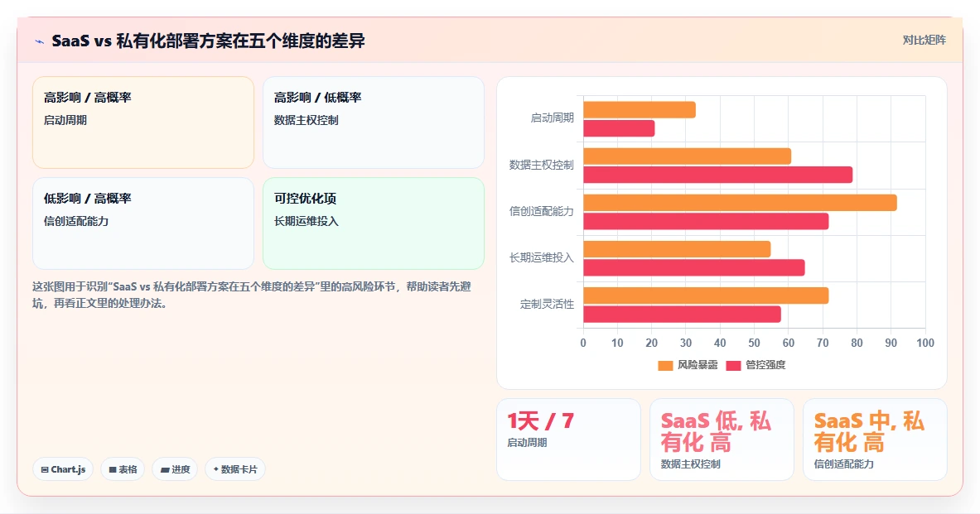The height and width of the screenshot is (514, 980).
Task: Click the orange 启动周期 bar
Action: (640, 110)
